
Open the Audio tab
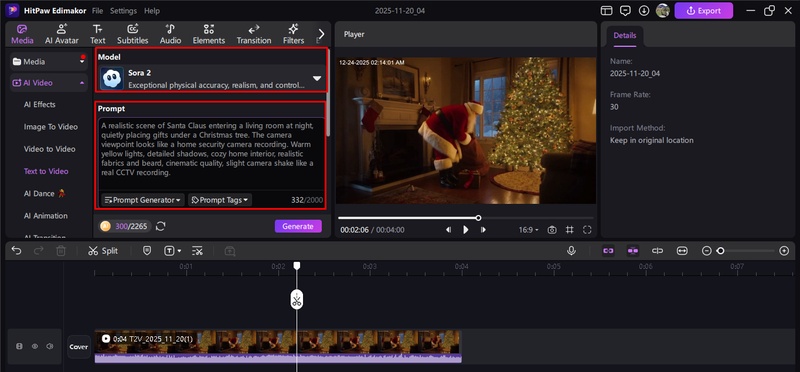coord(170,35)
